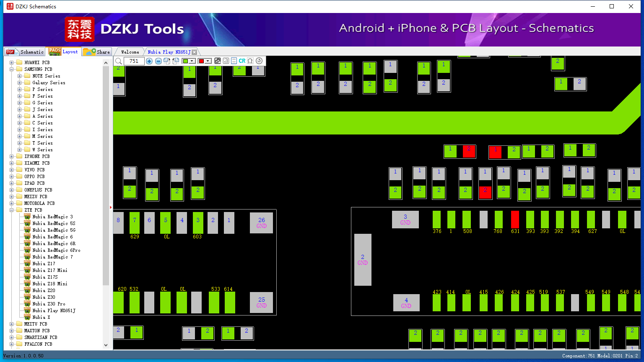Switch to the Layout tab

63,52
